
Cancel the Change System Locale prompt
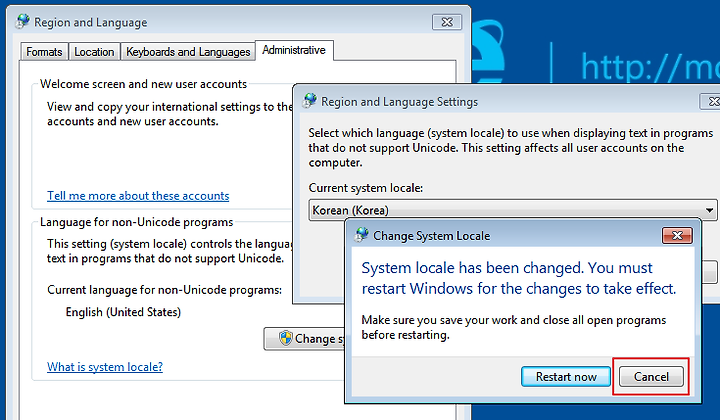(x=651, y=377)
